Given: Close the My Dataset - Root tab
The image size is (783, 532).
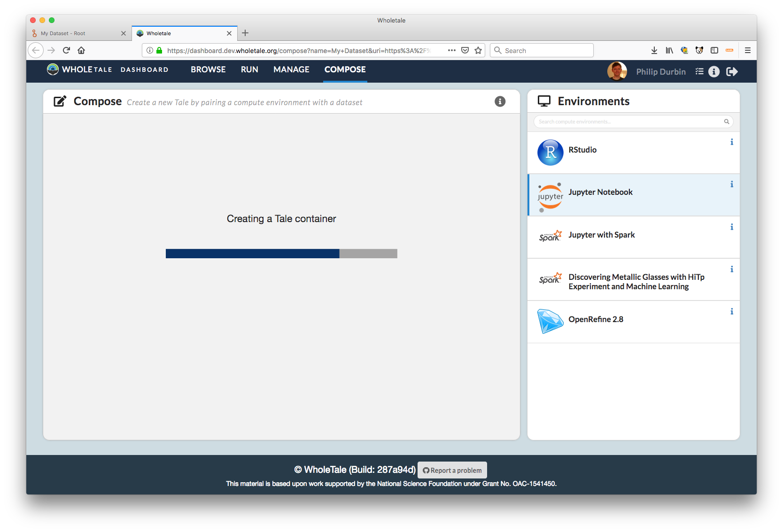Looking at the screenshot, I should (x=123, y=33).
